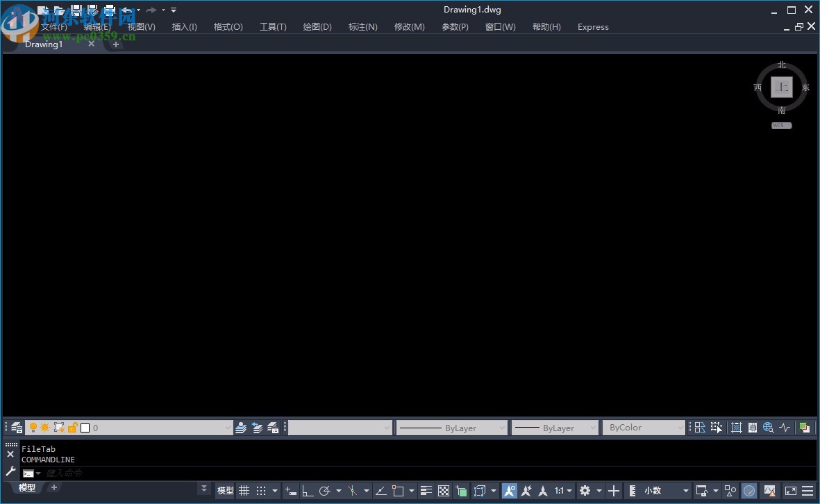Enable ortho mode from the status bar
Viewport: 820px width, 504px height.
point(308,491)
